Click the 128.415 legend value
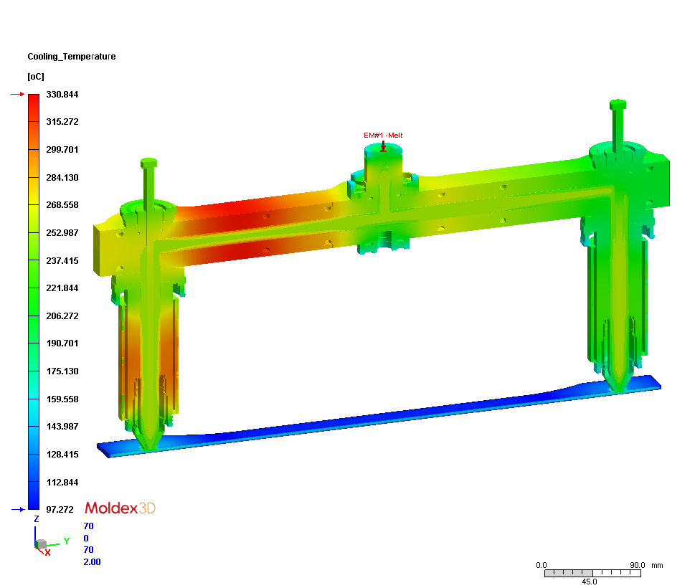Viewport: 700px width, 588px height. [x=62, y=455]
